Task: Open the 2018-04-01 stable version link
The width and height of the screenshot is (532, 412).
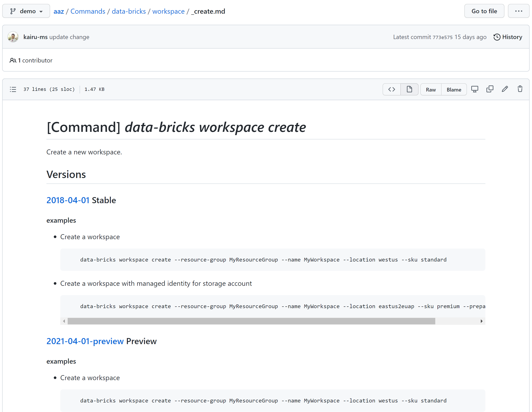Action: pos(68,199)
